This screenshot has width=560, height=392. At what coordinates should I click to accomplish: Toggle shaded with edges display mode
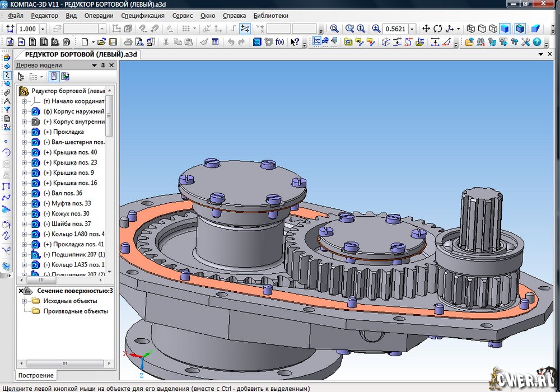520,29
